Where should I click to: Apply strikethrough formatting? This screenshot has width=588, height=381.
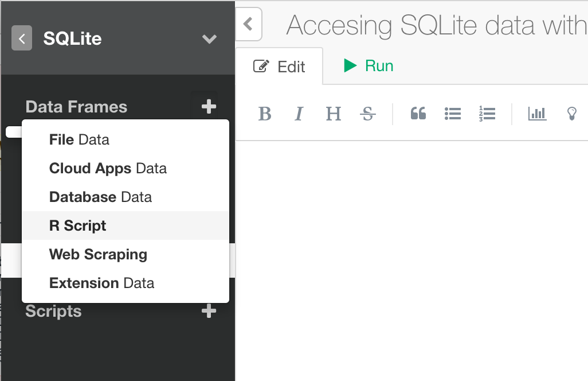coord(368,114)
